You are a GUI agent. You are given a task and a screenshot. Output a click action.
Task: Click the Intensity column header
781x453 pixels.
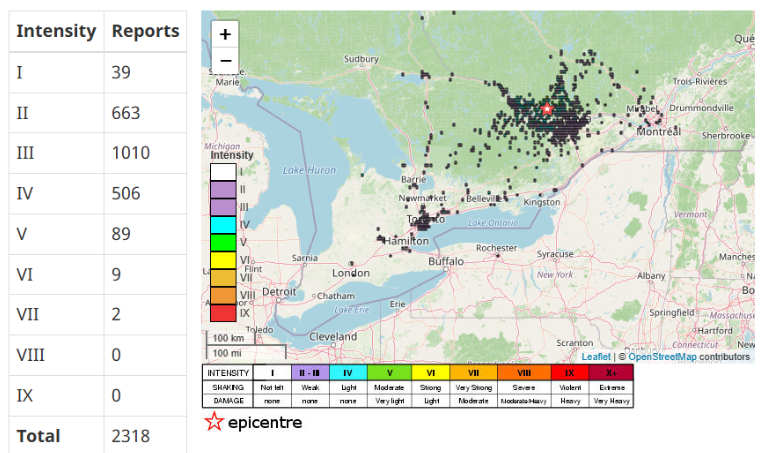[56, 31]
